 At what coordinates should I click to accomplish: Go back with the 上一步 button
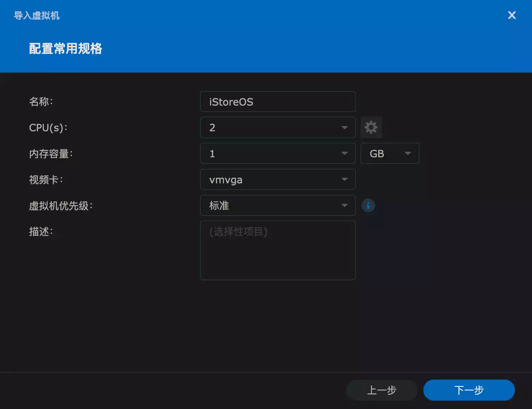pos(382,390)
